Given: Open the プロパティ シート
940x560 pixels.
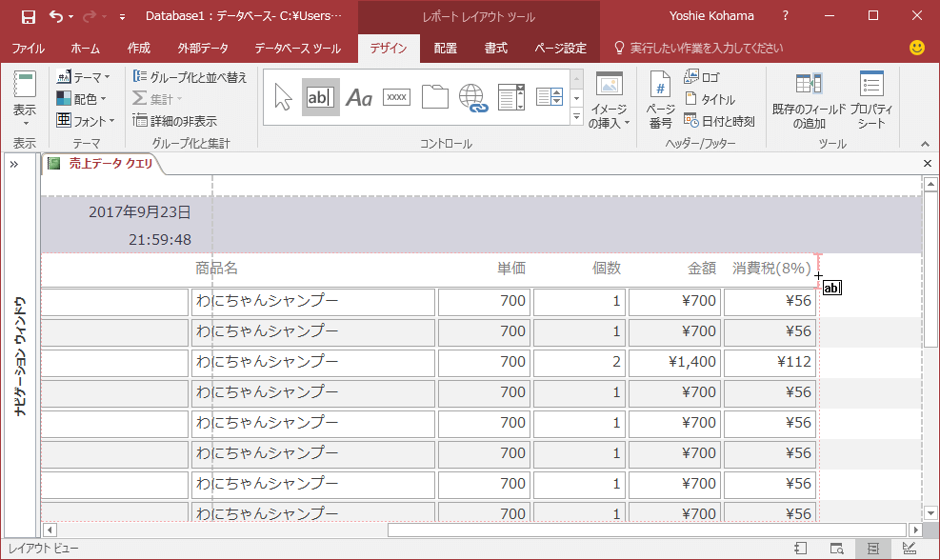Looking at the screenshot, I should click(x=871, y=100).
